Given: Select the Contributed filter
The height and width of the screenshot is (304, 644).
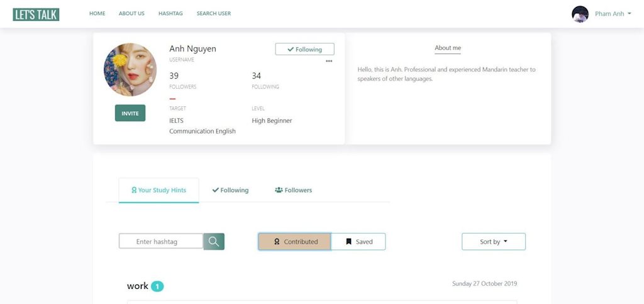Looking at the screenshot, I should pyautogui.click(x=294, y=242).
